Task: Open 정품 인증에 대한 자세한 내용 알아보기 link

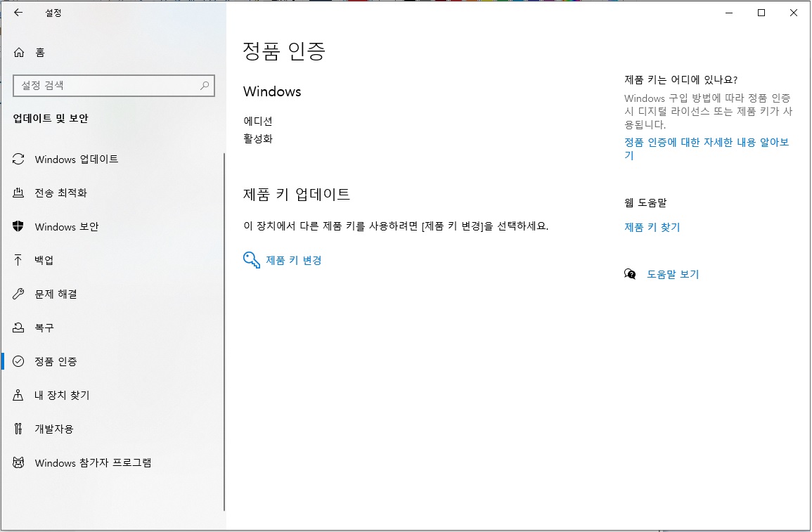Action: coord(707,148)
